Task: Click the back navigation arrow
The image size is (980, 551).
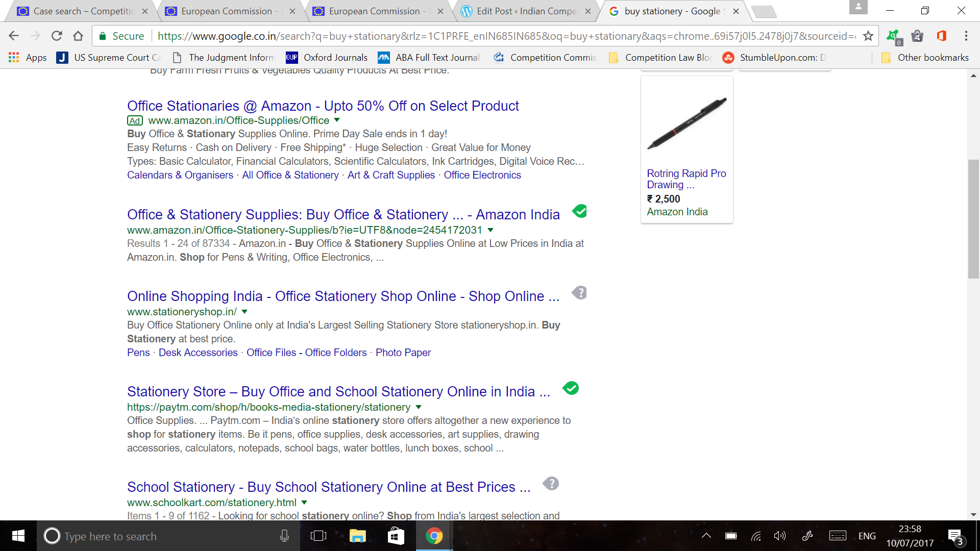Action: point(13,36)
